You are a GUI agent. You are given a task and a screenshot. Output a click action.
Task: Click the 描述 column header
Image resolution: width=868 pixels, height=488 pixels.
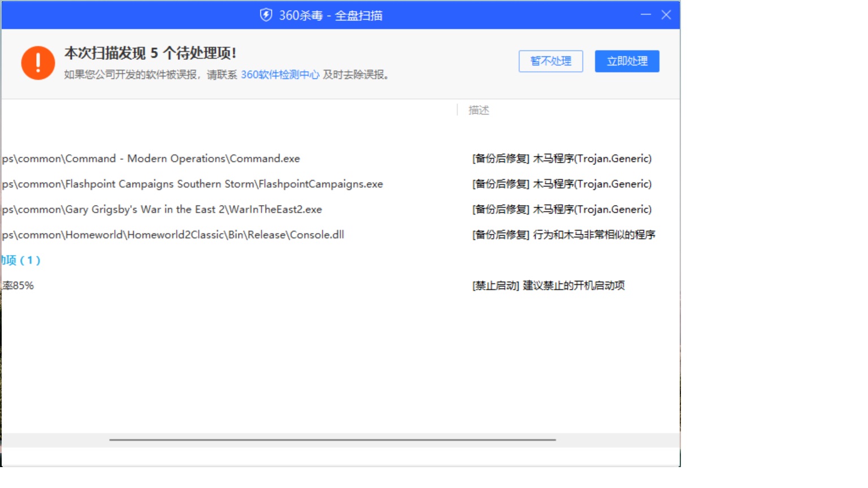point(479,110)
